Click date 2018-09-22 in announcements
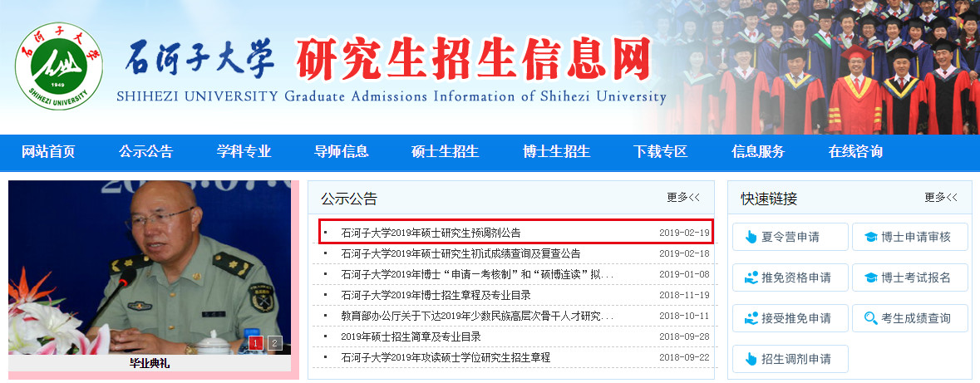 tap(684, 357)
